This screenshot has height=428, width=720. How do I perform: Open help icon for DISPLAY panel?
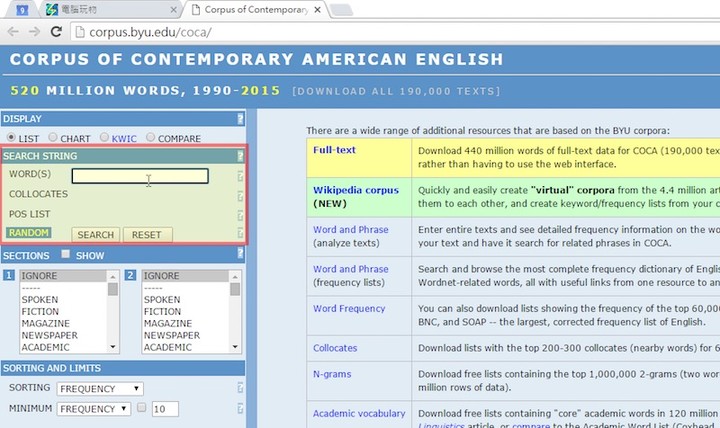click(x=240, y=119)
